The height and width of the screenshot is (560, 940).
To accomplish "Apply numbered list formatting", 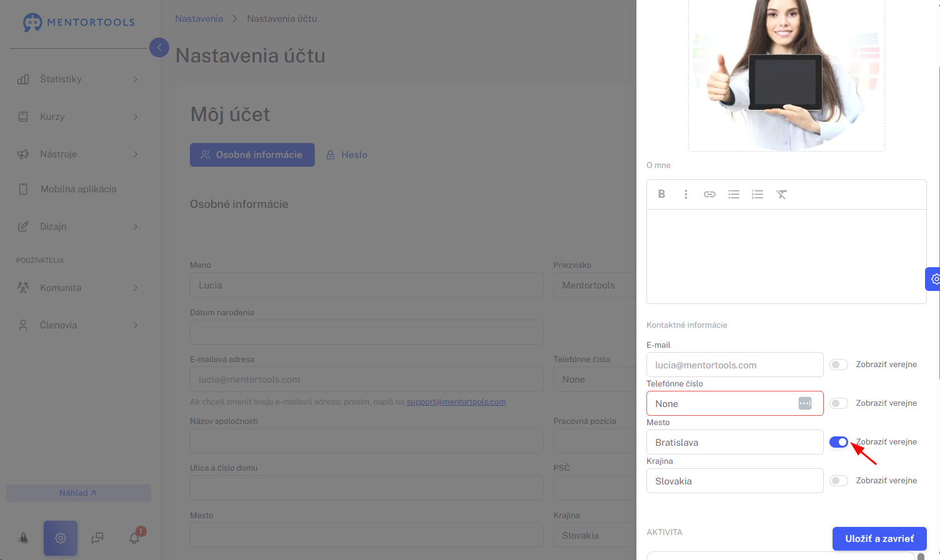I will coord(758,194).
